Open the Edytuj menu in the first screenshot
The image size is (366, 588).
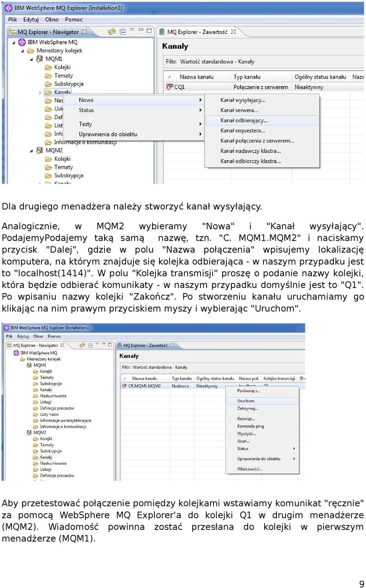[31, 19]
